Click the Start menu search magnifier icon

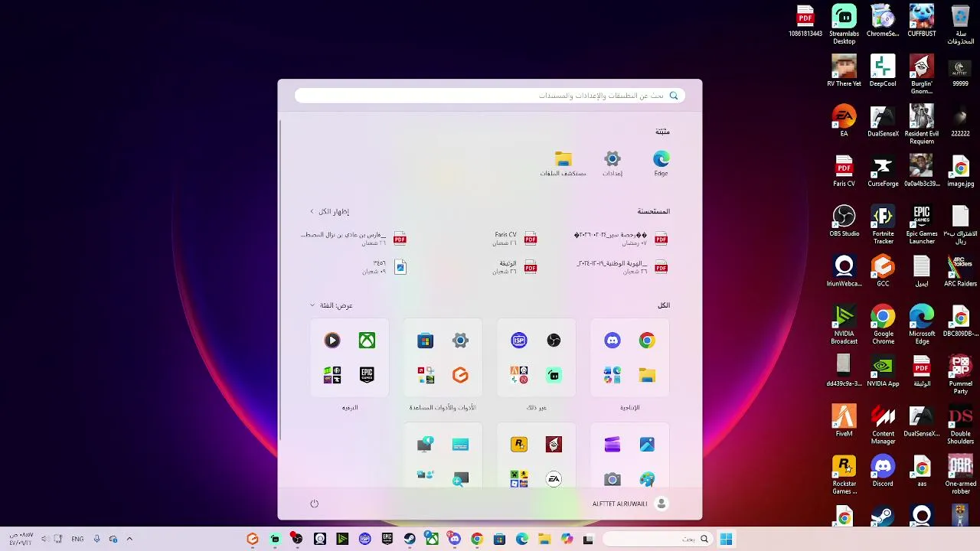[x=674, y=96]
